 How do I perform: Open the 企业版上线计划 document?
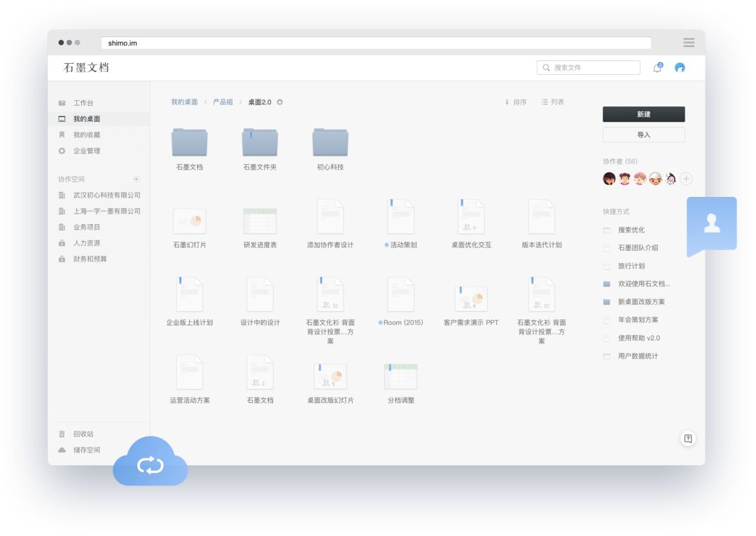[x=190, y=301]
